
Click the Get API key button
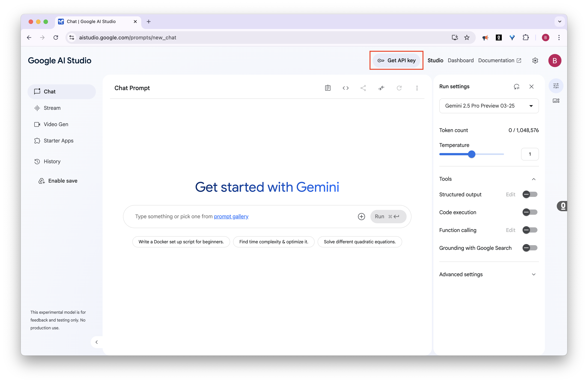click(x=396, y=61)
